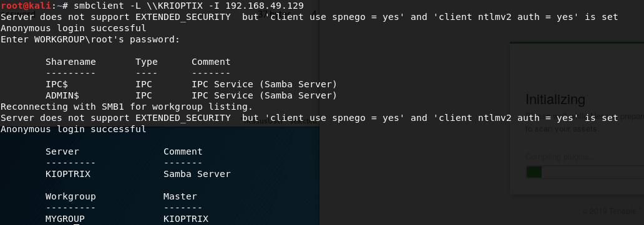This screenshot has width=644, height=225.
Task: Click the Samba Server comment beside KIOPTRIX
Action: (x=197, y=174)
